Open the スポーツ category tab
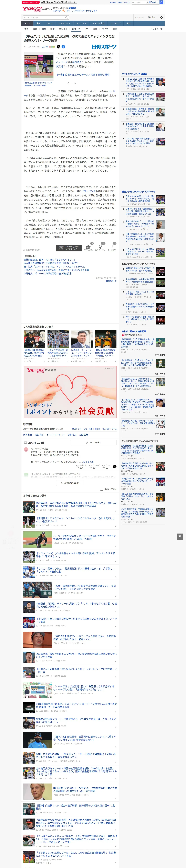This screenshot has width=186, height=868. 76,29
